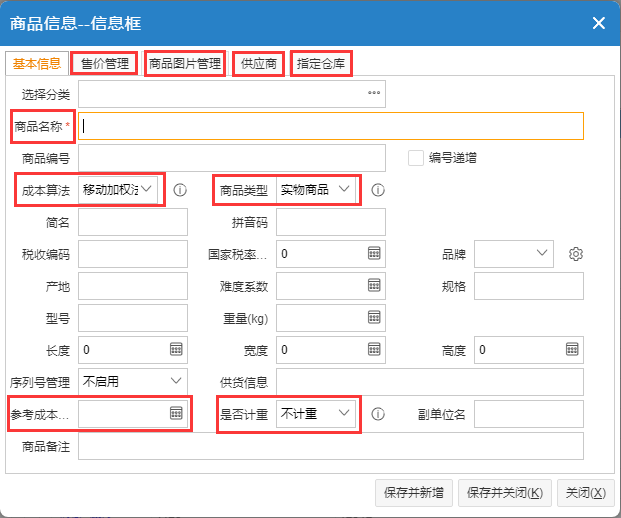Click the 保存并关闭(K) button
Viewport: 621px width, 518px height.
pyautogui.click(x=505, y=493)
